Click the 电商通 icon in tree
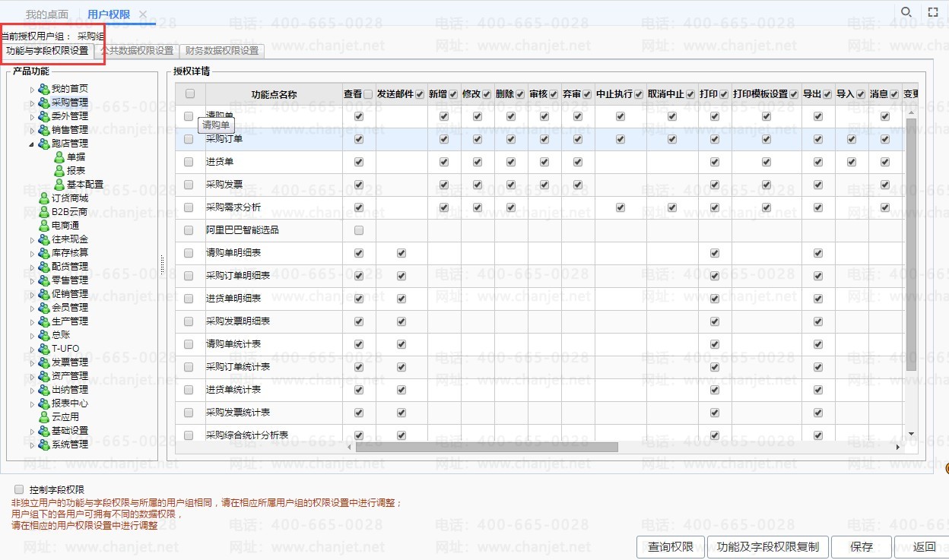The image size is (949, 560). click(x=44, y=226)
